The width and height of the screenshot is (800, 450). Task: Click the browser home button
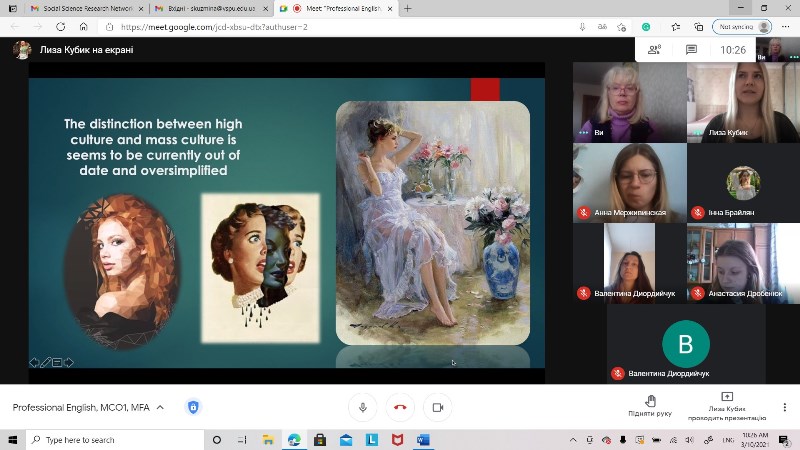pyautogui.click(x=83, y=27)
